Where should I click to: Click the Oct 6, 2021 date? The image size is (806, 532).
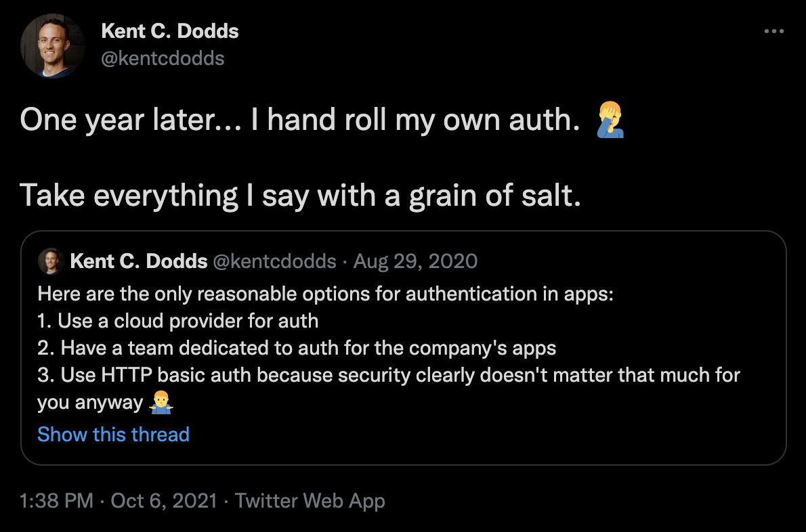click(x=163, y=501)
